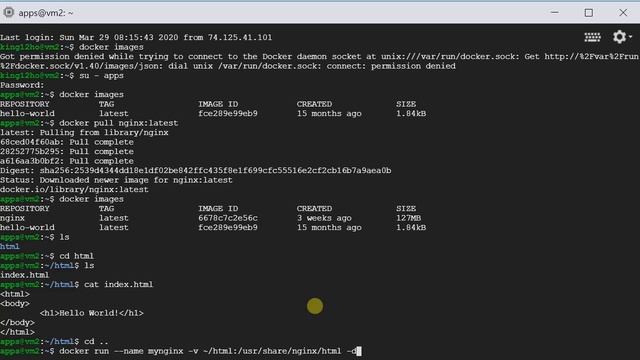Image resolution: width=640 pixels, height=360 pixels.
Task: Open the settings gear dropdown
Action: pyautogui.click(x=622, y=37)
